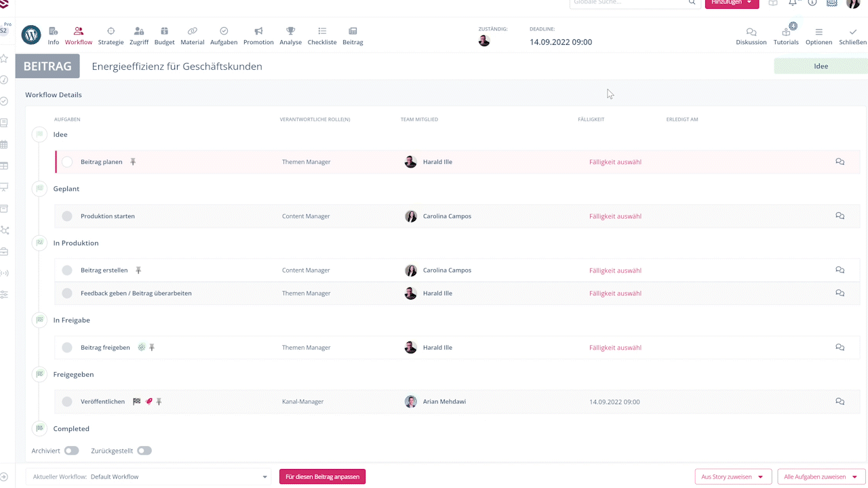
Task: Switch to the Strategie tab
Action: [x=111, y=36]
